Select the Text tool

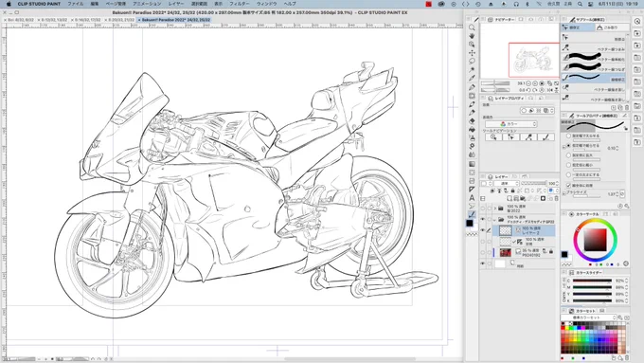click(x=472, y=198)
